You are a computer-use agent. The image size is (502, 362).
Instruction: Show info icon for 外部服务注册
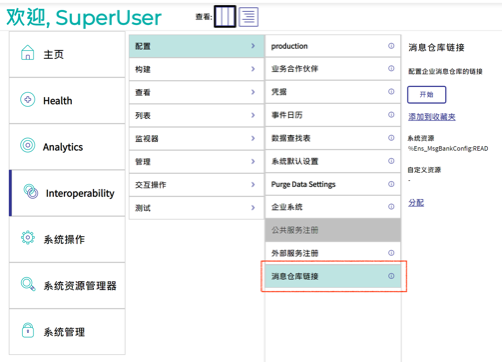click(391, 253)
